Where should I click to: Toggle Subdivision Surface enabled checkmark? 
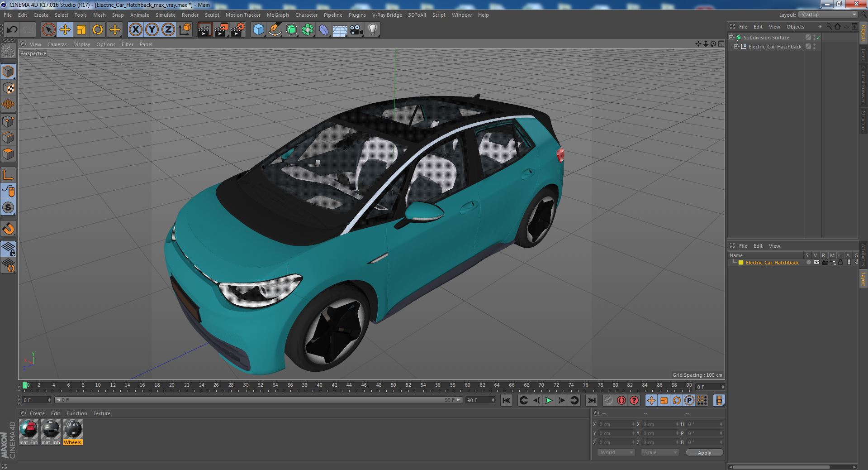coord(819,38)
